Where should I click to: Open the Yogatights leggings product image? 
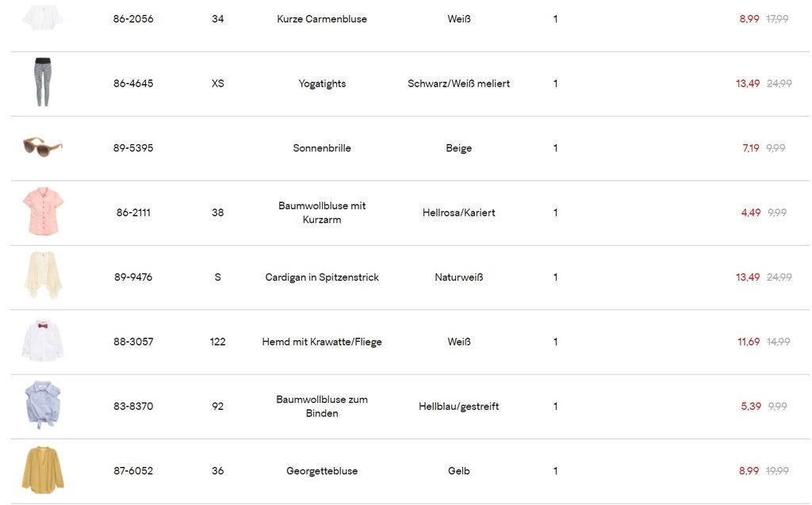click(x=43, y=82)
